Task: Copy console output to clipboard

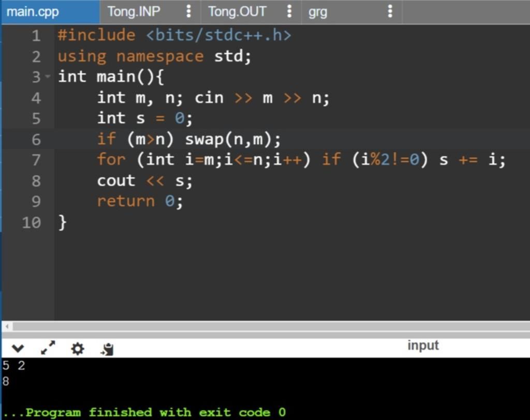Action: [x=108, y=349]
